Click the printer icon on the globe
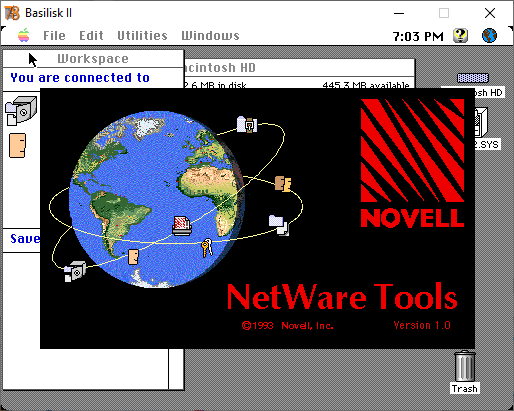This screenshot has width=514, height=411. click(x=182, y=226)
